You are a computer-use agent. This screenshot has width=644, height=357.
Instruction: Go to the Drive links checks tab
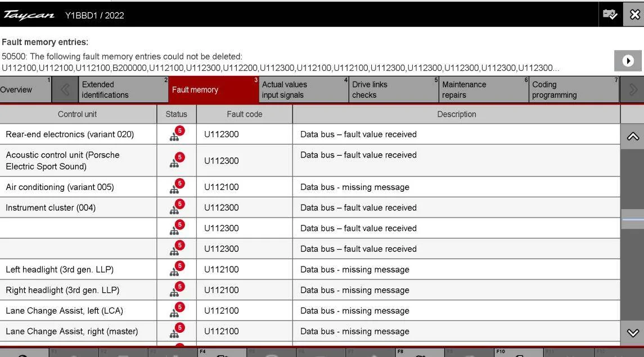coord(394,89)
